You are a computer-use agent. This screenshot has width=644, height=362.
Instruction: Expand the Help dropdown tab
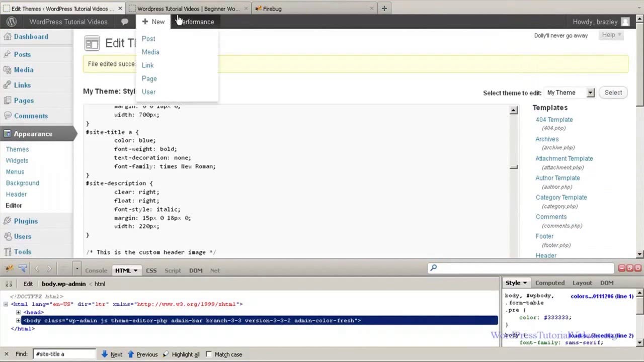pos(612,35)
